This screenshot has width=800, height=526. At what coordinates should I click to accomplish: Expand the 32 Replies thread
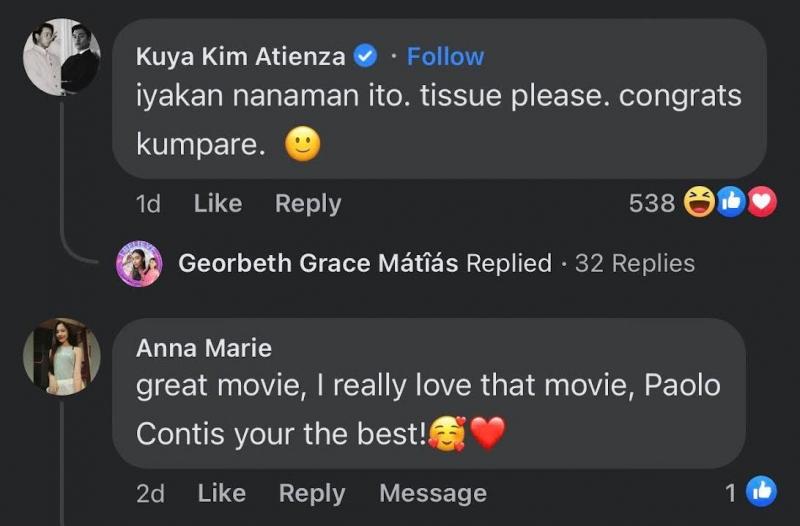pos(635,263)
